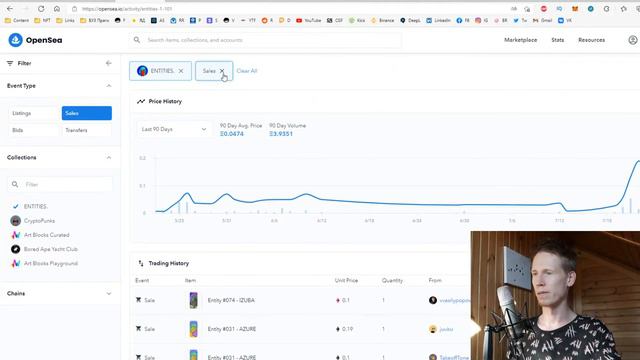Screen dimensions: 640x360
Task: Click the Unit Price column header
Action: click(346, 280)
